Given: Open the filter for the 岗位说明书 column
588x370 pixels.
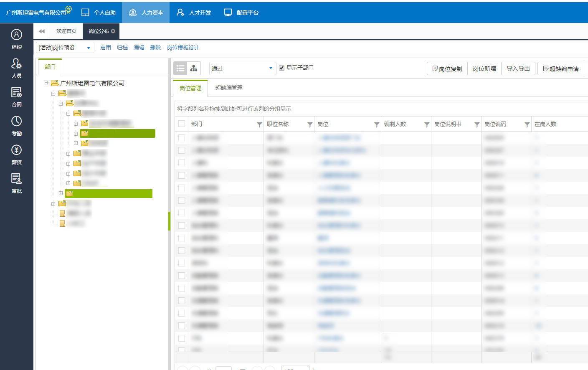Looking at the screenshot, I should [477, 124].
